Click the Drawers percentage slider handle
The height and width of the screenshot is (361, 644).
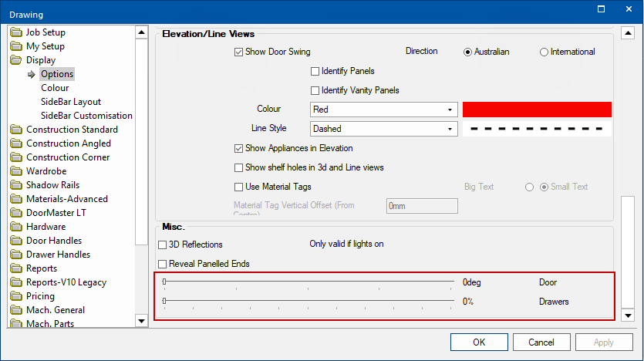click(164, 301)
